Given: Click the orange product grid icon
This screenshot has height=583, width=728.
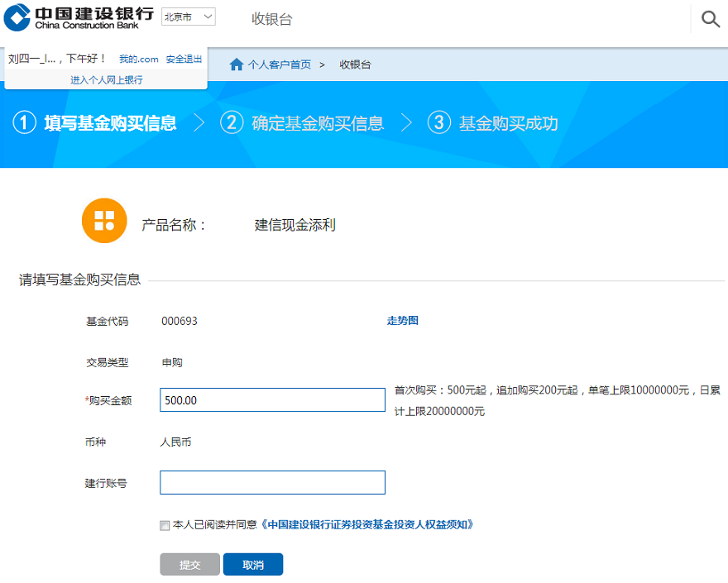Looking at the screenshot, I should pos(104,221).
